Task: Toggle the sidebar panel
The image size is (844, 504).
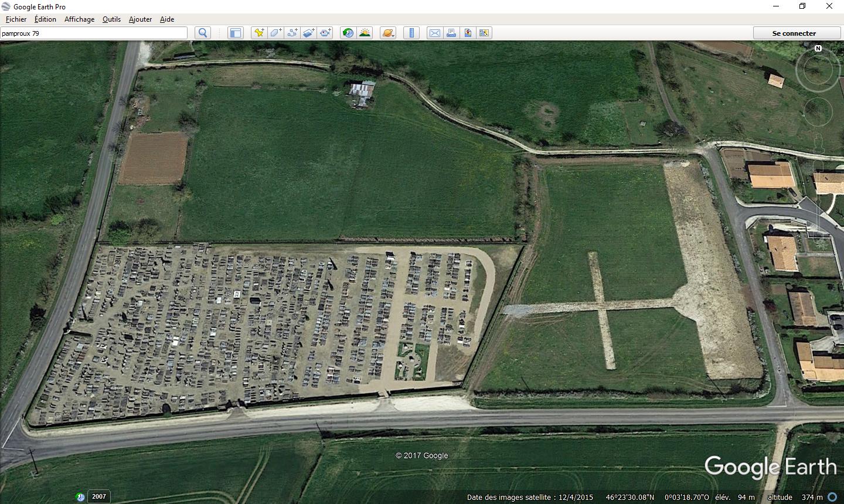Action: (x=235, y=33)
